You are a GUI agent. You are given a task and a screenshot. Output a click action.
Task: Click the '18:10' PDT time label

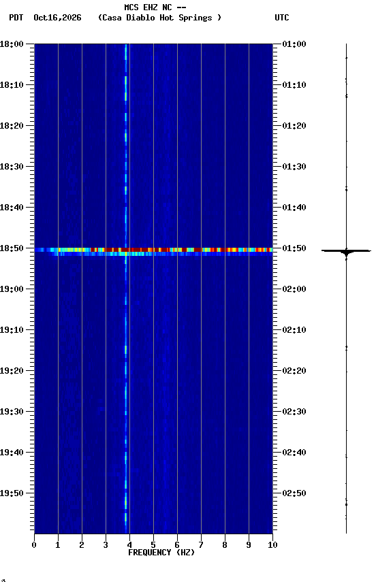pyautogui.click(x=12, y=85)
